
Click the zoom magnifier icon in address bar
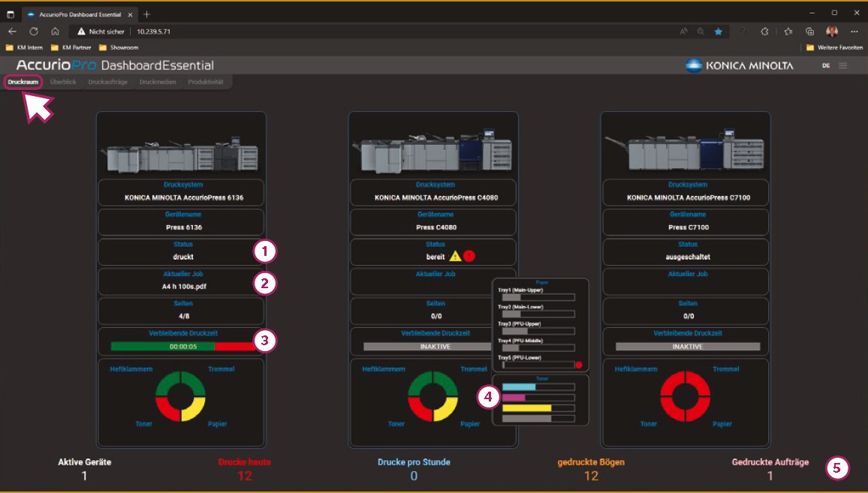(x=701, y=32)
